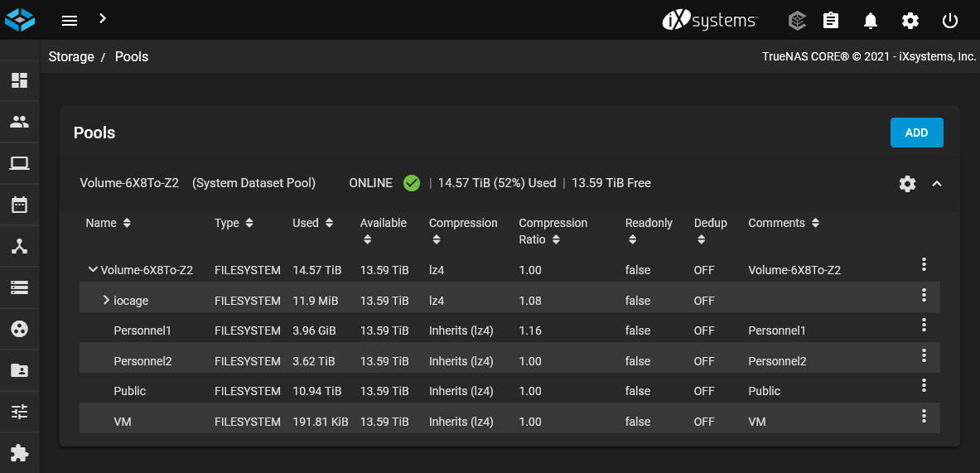Click the 10.94 TiB used value
The height and width of the screenshot is (473, 980).
317,391
